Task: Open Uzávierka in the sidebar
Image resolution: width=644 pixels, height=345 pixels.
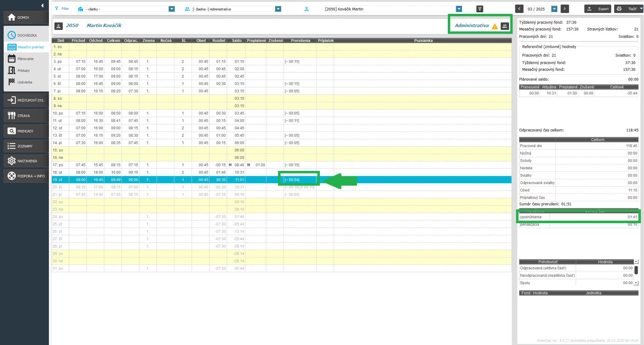Action: (25, 82)
